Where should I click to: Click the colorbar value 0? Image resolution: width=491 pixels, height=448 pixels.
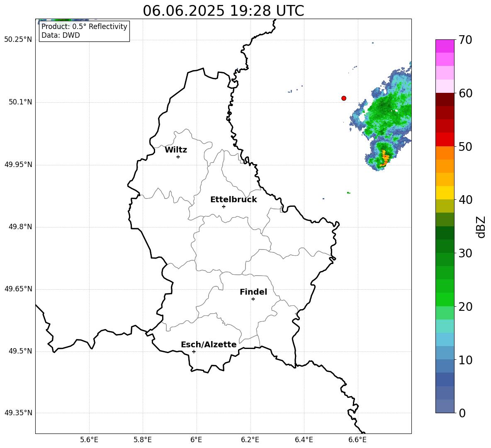tap(462, 413)
